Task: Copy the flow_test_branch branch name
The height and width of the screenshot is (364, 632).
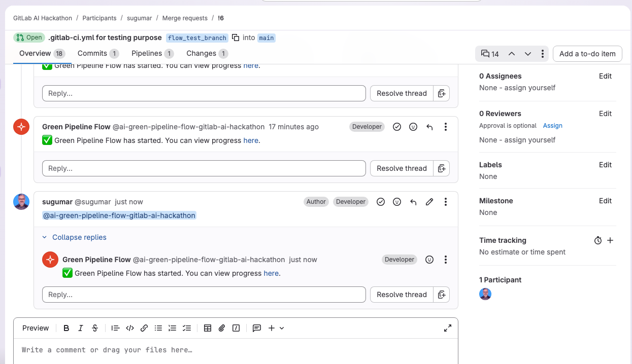Action: (236, 38)
